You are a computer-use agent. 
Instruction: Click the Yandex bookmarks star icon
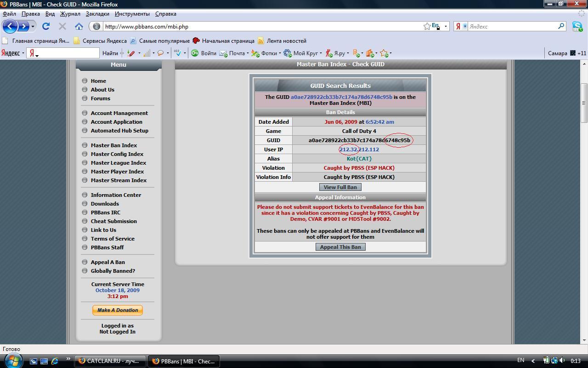[x=384, y=53]
